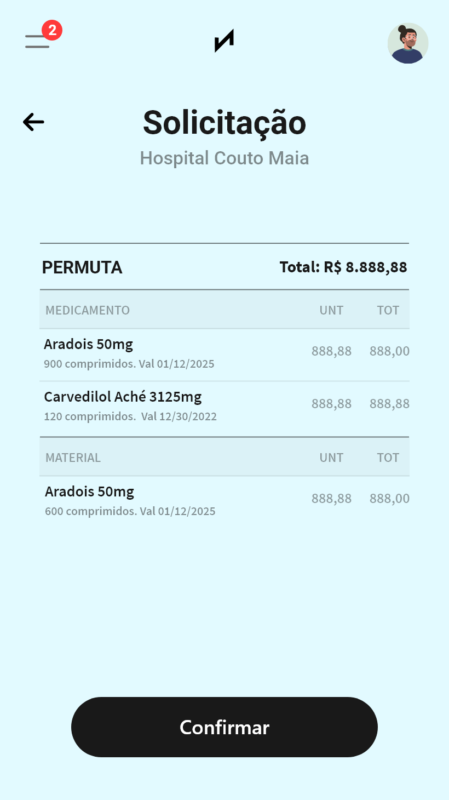
Task: Go back using the left arrow
Action: click(34, 122)
